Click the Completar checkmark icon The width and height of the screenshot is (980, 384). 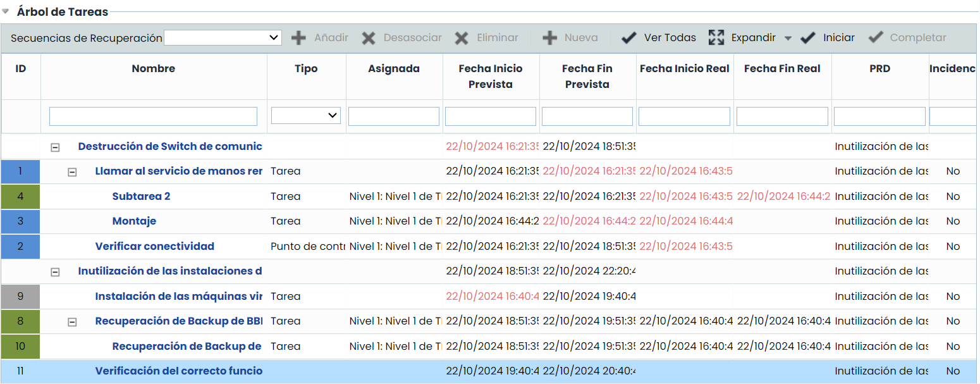pos(875,38)
